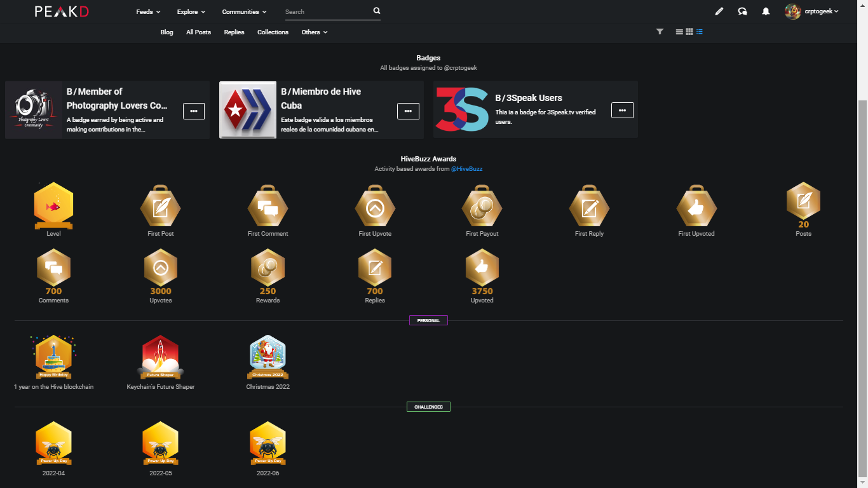
Task: Click the 700 Comments award badge
Action: (x=53, y=272)
